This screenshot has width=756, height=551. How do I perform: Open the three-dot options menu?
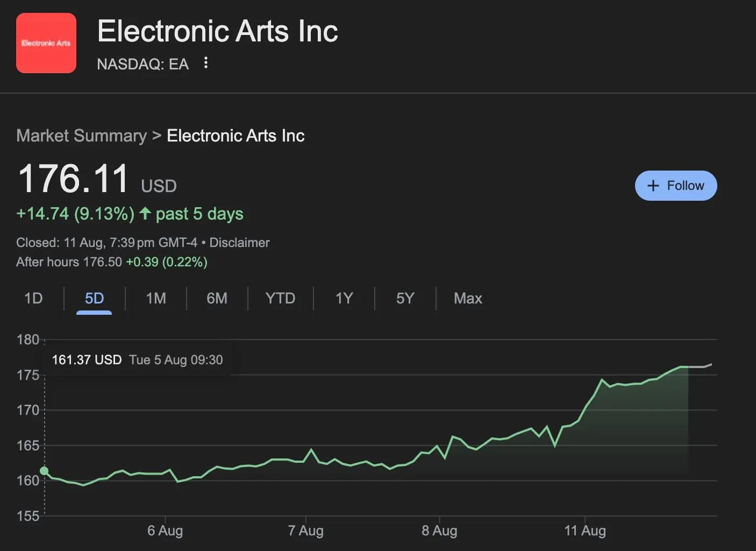205,63
